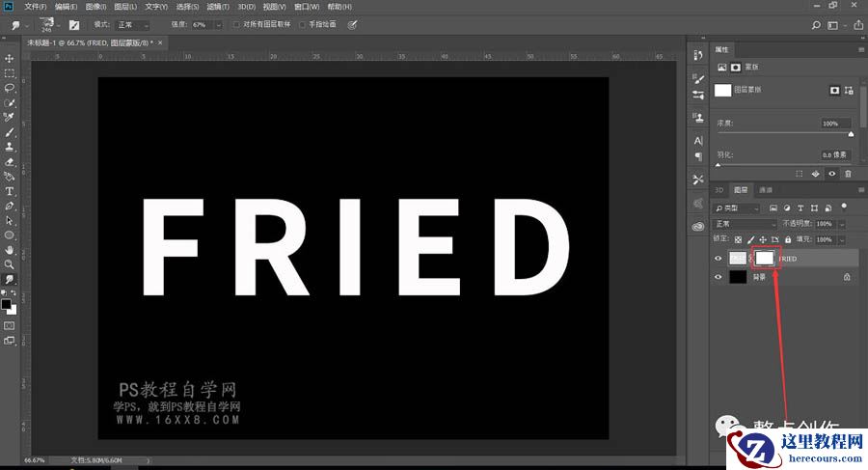
Task: Open the tool preset picker dropdown
Action: click(27, 25)
